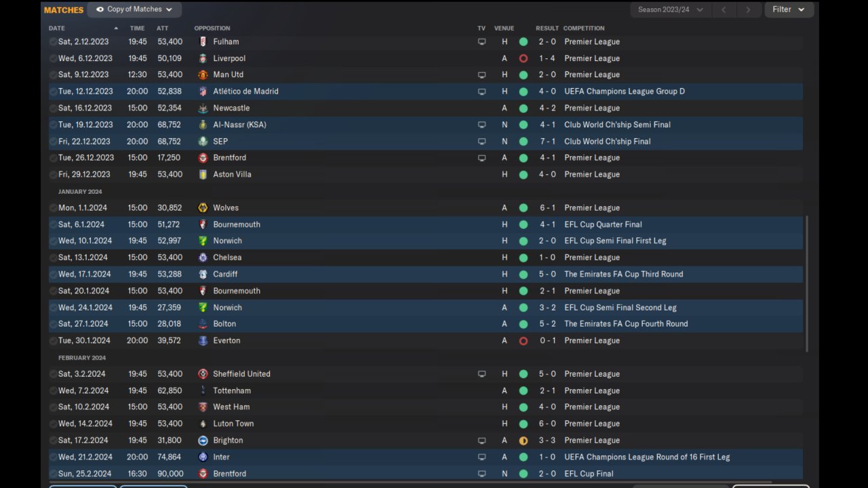The width and height of the screenshot is (868, 488).
Task: Sort by the Competition column header
Action: pos(583,28)
